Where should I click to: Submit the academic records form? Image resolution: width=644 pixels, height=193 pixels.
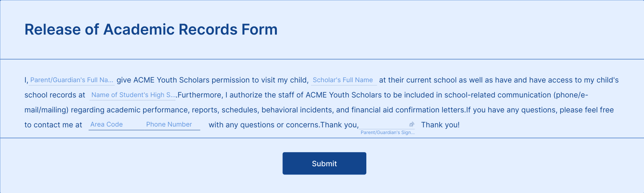pos(324,164)
